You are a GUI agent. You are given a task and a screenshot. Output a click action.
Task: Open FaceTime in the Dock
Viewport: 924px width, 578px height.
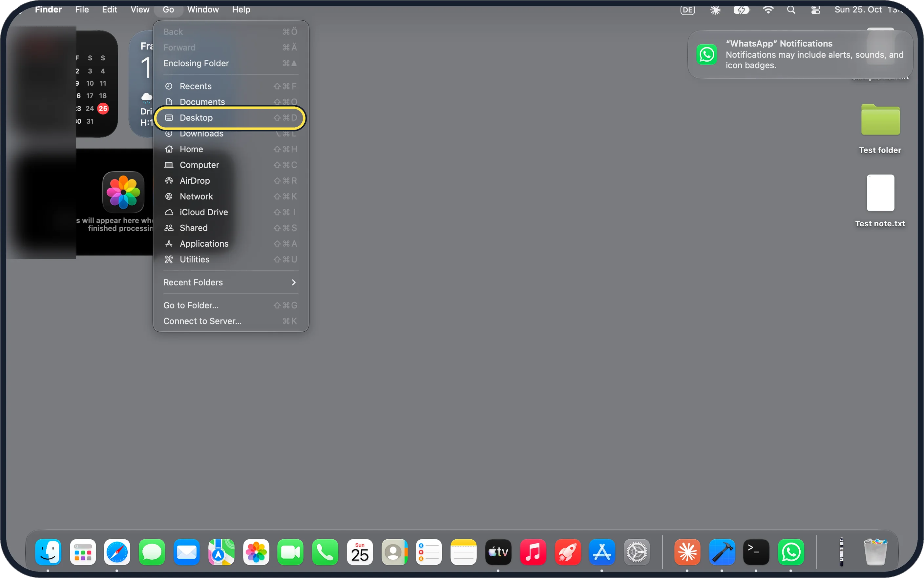tap(290, 552)
